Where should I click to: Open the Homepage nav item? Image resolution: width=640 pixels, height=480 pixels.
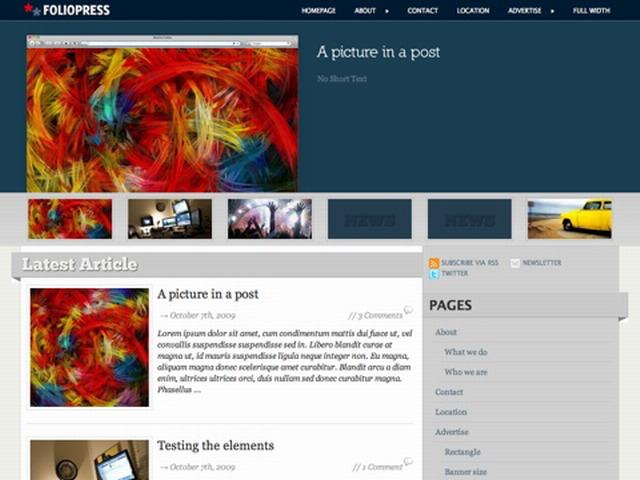pyautogui.click(x=318, y=11)
